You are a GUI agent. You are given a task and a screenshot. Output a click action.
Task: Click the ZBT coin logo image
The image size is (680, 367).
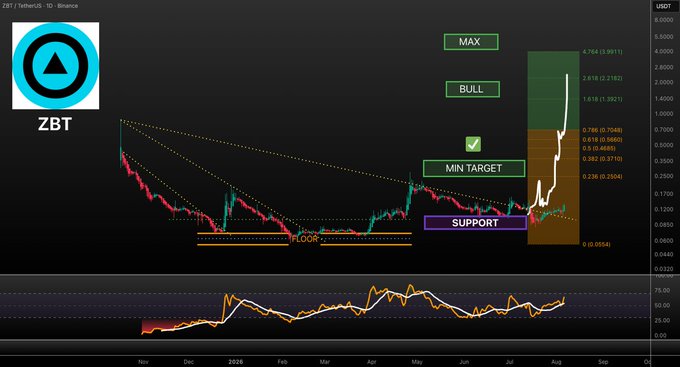point(56,66)
